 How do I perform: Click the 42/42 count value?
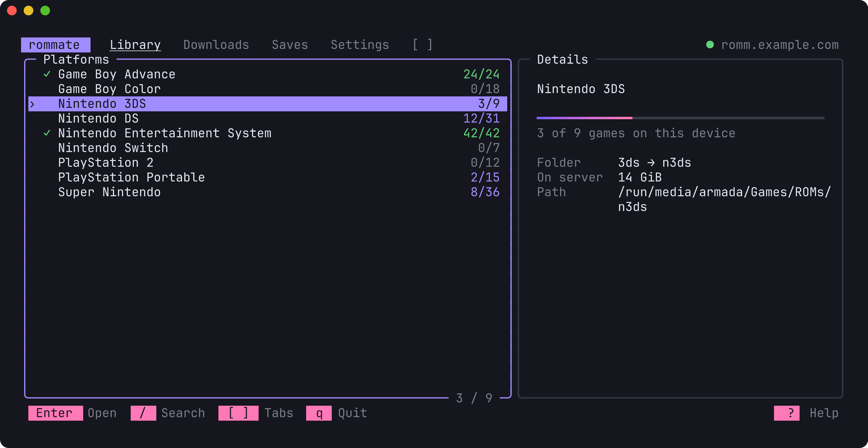[x=481, y=133]
